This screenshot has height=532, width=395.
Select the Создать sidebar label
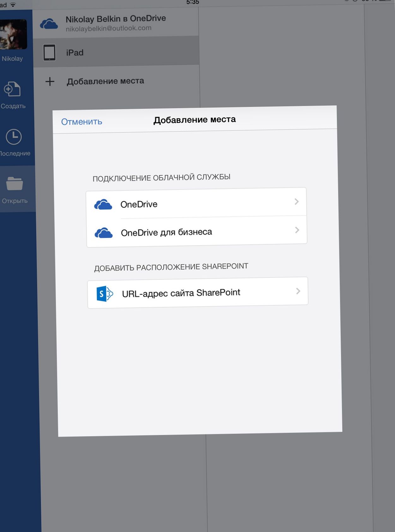pyautogui.click(x=13, y=106)
